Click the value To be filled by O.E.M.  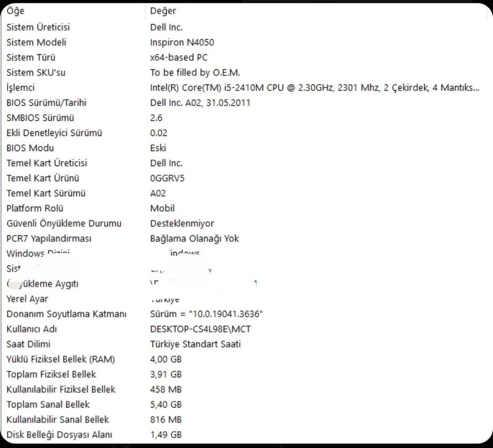(195, 73)
